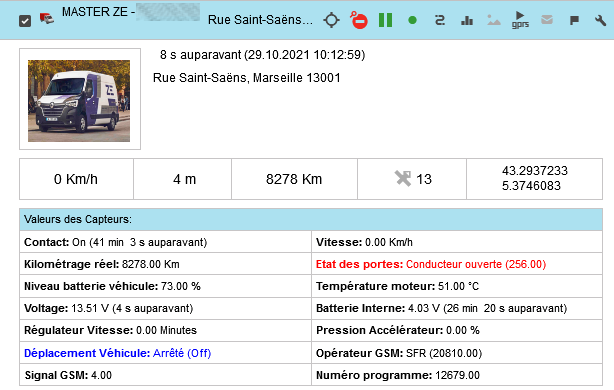This screenshot has width=614, height=390.
Task: Click the Valeurs des Capteurs header
Action: 311,219
